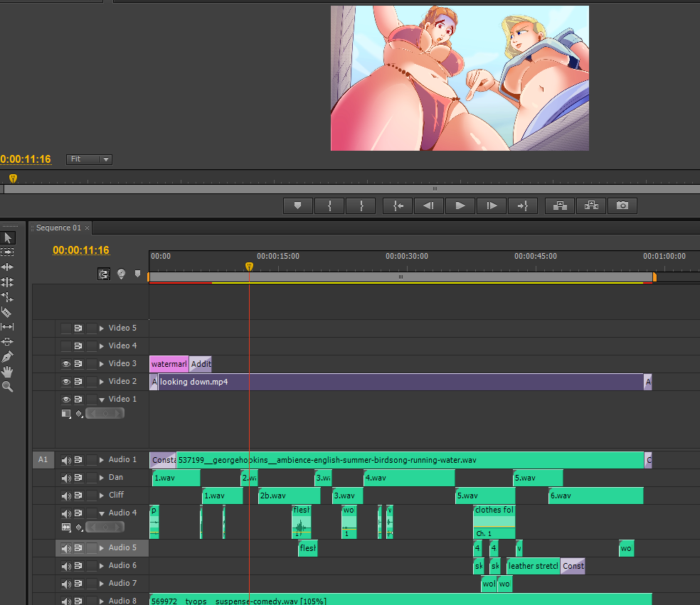Select the Zoom magnifier tool
This screenshot has height=605, width=700.
8,387
